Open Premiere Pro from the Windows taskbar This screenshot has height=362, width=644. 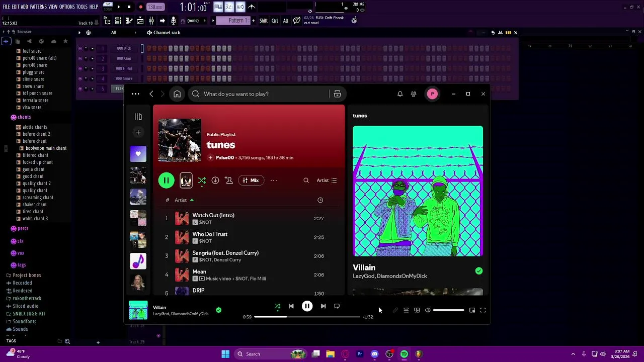(x=360, y=354)
